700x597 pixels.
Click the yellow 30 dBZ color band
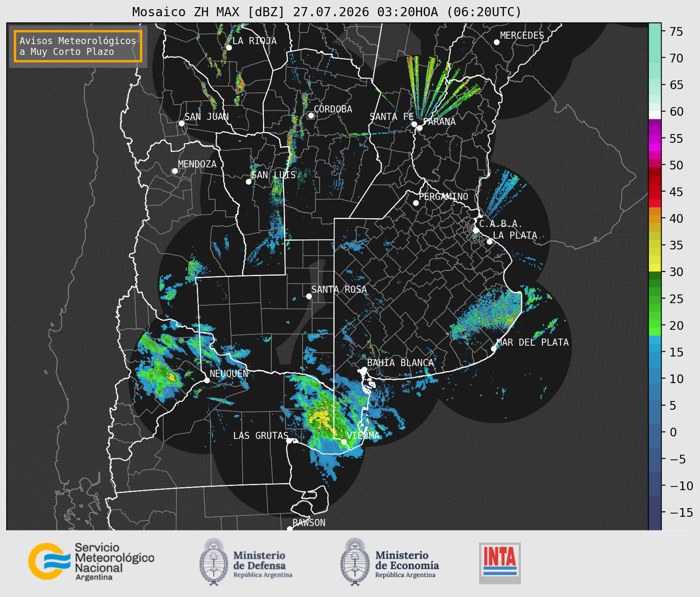pyautogui.click(x=654, y=267)
